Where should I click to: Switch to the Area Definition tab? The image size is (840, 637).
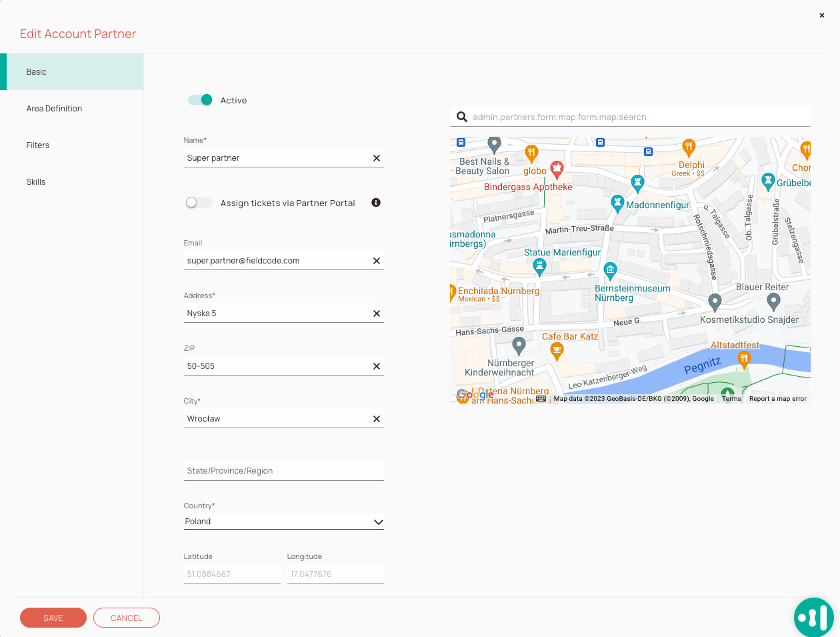point(54,108)
